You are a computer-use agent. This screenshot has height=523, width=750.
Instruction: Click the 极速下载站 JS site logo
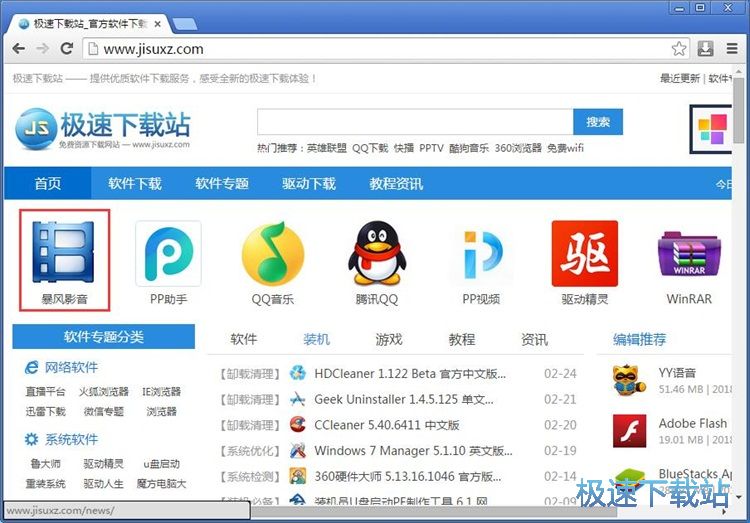pyautogui.click(x=102, y=128)
